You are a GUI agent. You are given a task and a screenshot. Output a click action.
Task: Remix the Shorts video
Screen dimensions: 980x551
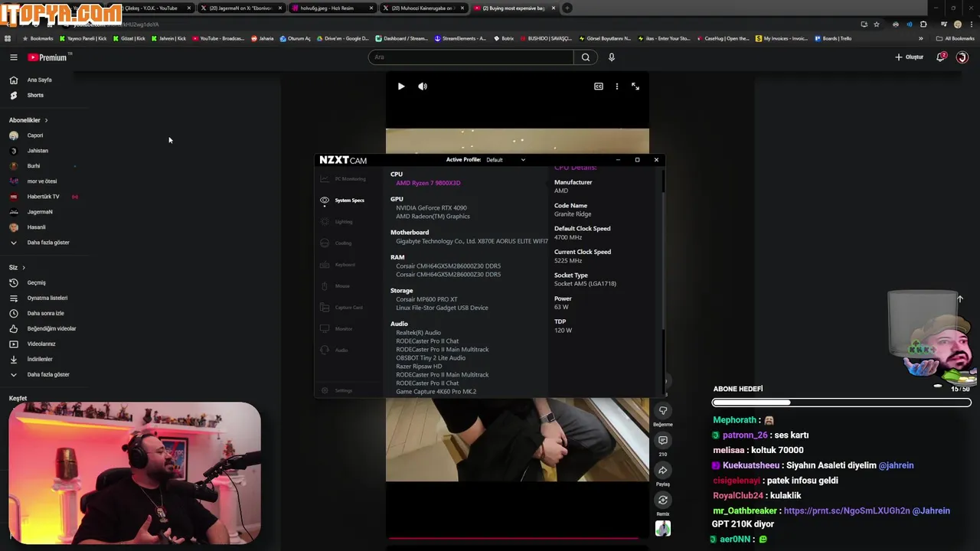pyautogui.click(x=663, y=500)
